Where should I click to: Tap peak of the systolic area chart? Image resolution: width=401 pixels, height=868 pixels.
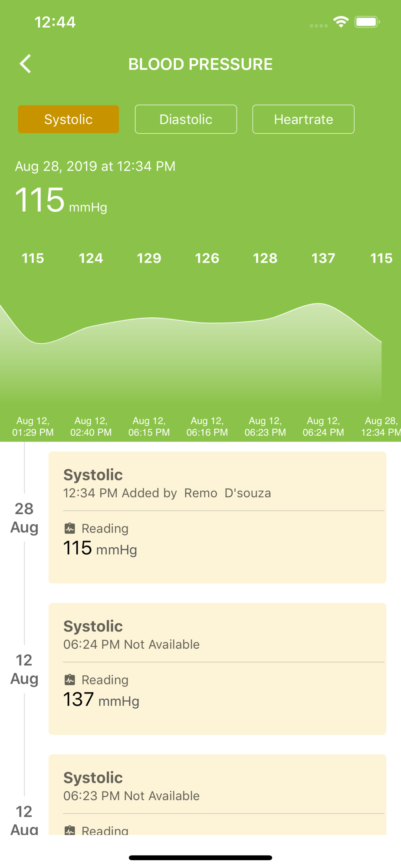pyautogui.click(x=319, y=304)
